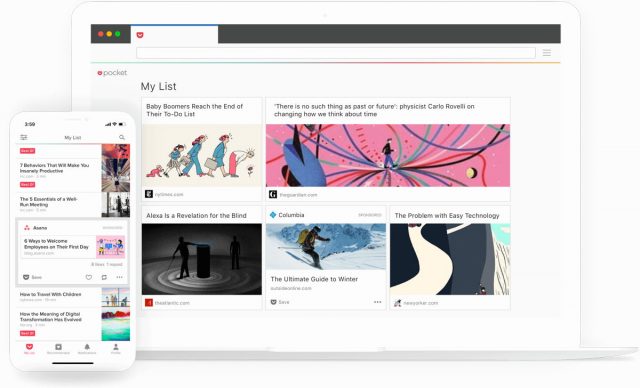Viewport: 640px width, 388px height.
Task: Click the New Yorker publisher icon
Action: [397, 303]
